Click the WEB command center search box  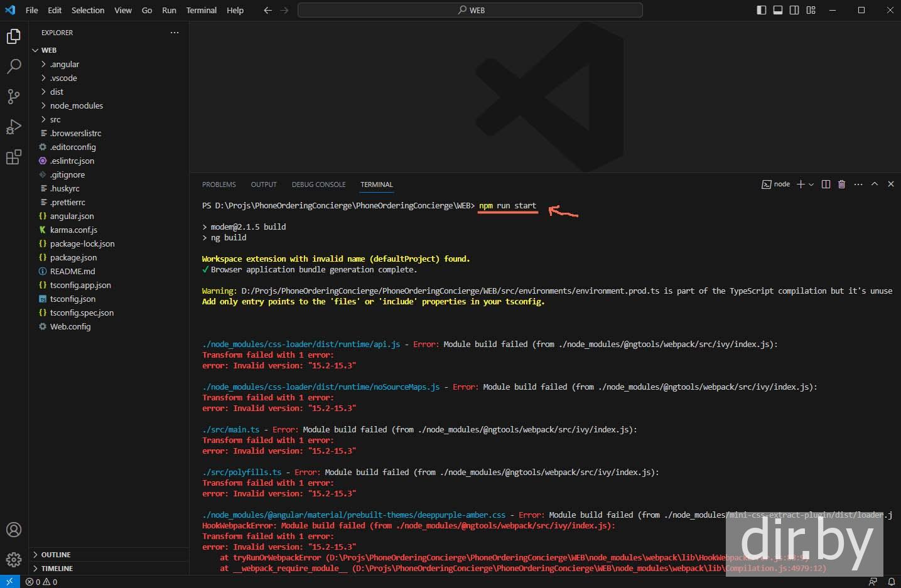(x=470, y=10)
